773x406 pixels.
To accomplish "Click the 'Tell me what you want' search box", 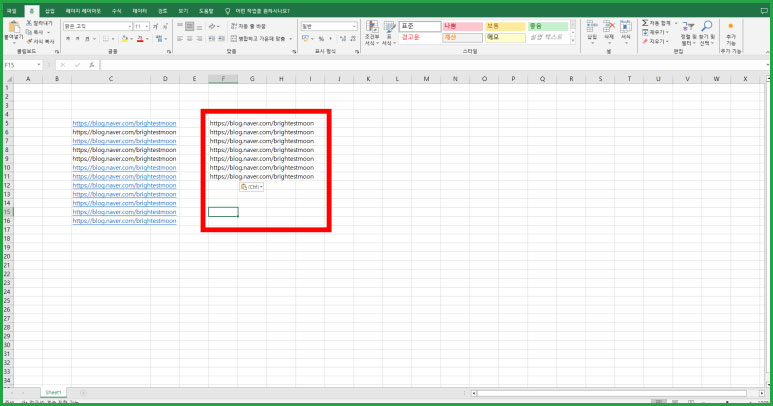I will click(258, 11).
